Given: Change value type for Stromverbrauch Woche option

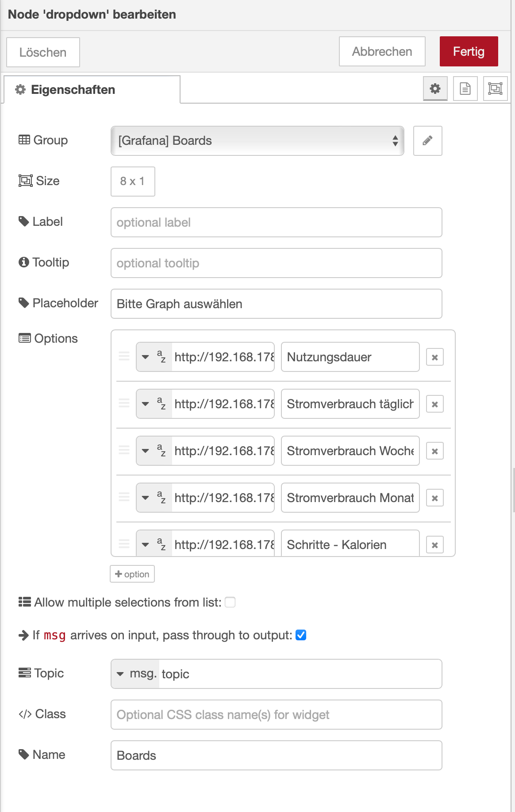Looking at the screenshot, I should click(154, 451).
